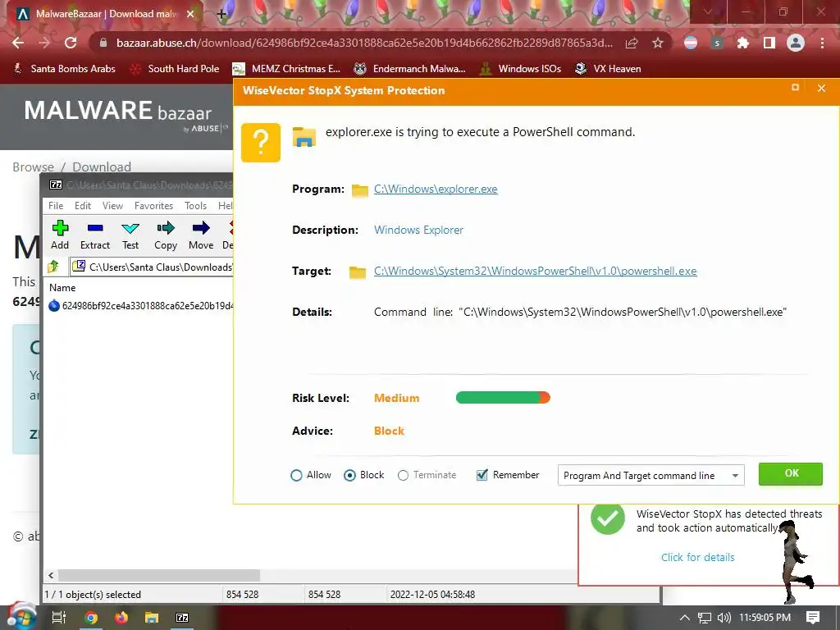The width and height of the screenshot is (840, 630).
Task: Open Windows Start button with Santa hat
Action: [x=21, y=616]
